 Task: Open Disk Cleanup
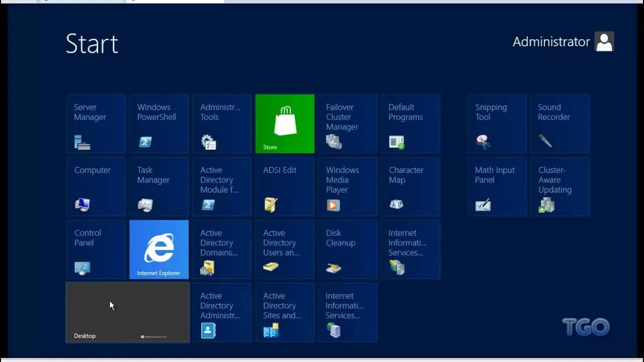click(347, 249)
